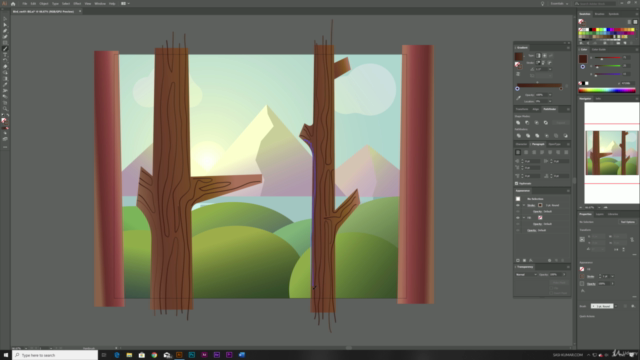Screen dimensions: 640x360
Task: Open Chrome from the Windows taskbar
Action: 154,355
